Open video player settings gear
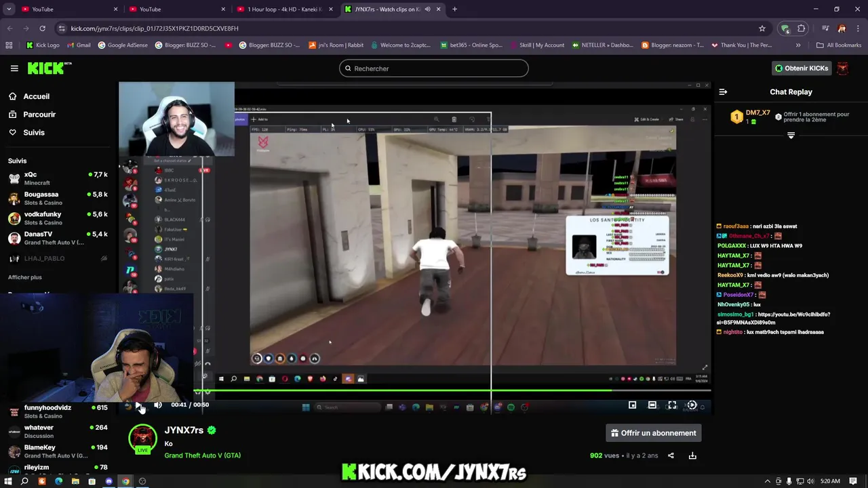Viewport: 868px width, 488px height. tap(692, 405)
